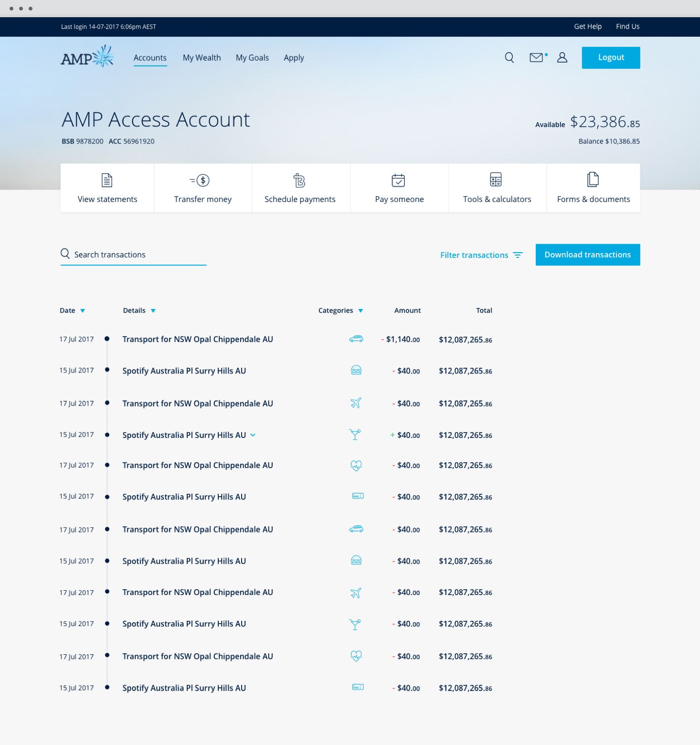The width and height of the screenshot is (700, 745).
Task: Open Transfer money
Action: click(x=203, y=188)
